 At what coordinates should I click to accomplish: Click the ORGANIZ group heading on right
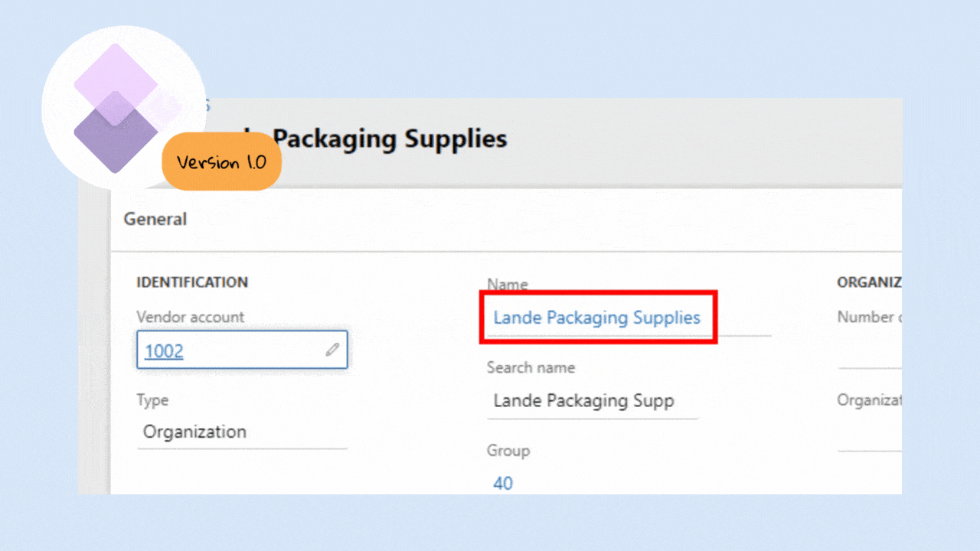coord(868,282)
